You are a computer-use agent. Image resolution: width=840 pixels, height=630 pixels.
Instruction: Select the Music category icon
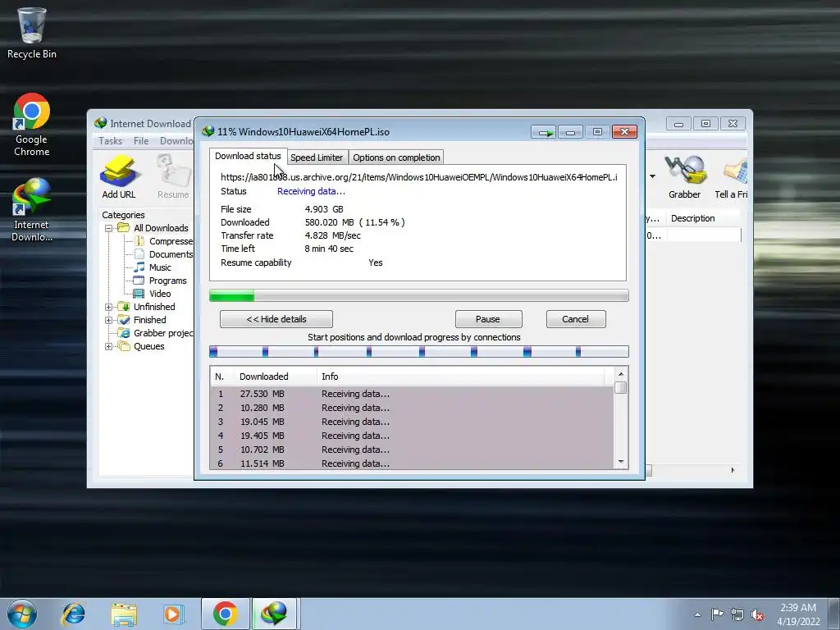click(x=139, y=267)
